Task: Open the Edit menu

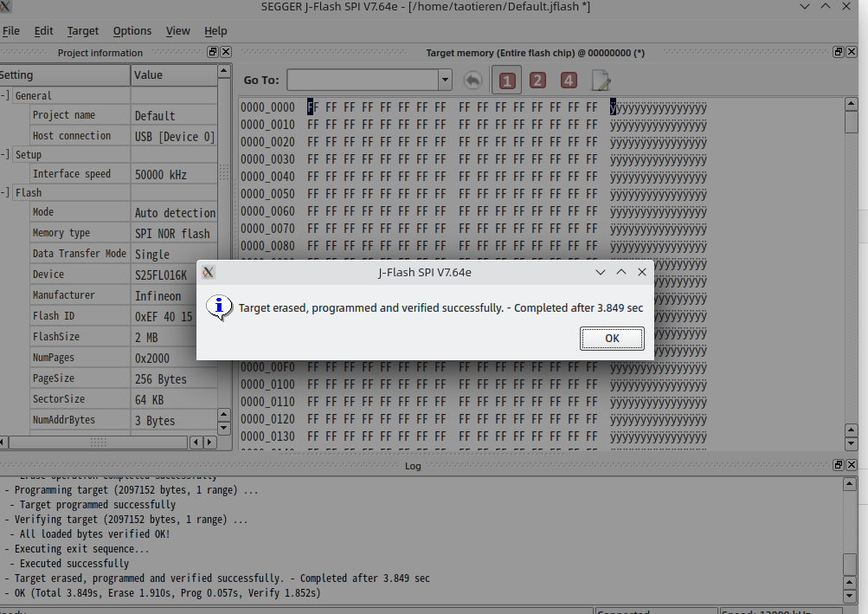Action: 44,31
